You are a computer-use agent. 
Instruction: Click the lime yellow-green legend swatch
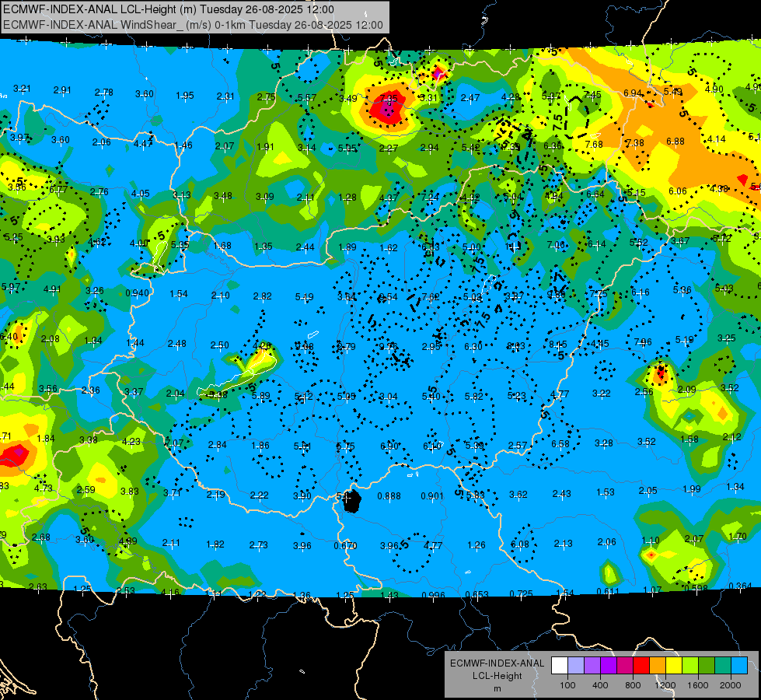(x=690, y=666)
